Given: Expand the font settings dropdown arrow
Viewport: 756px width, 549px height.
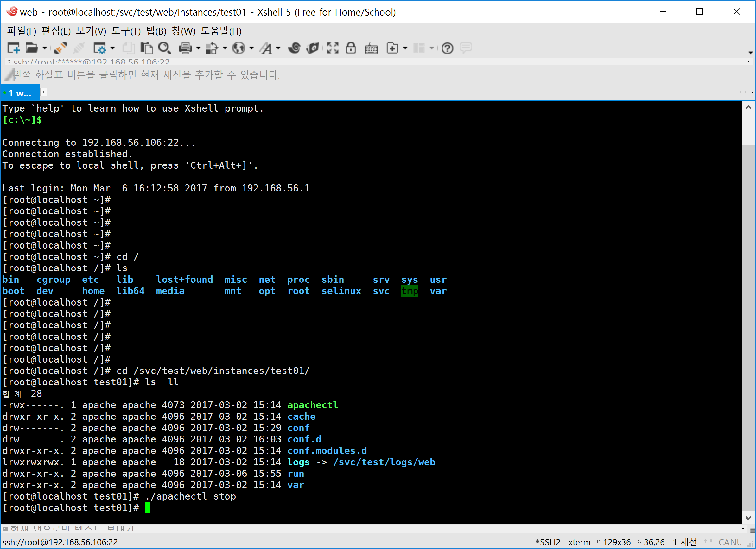Looking at the screenshot, I should pos(278,48).
